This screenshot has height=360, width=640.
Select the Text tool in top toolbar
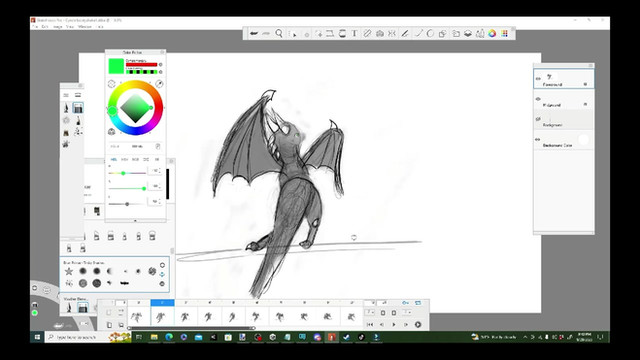[354, 33]
